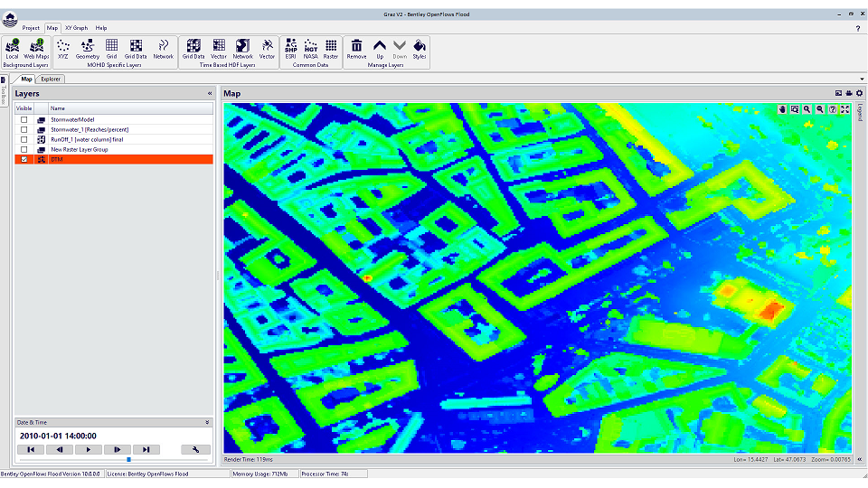Open the map camera/record icon
The width and height of the screenshot is (868, 488).
point(849,93)
